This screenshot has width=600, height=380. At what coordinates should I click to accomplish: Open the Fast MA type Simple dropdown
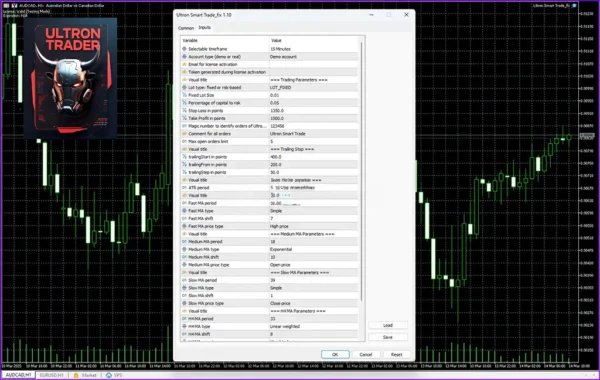coord(314,211)
